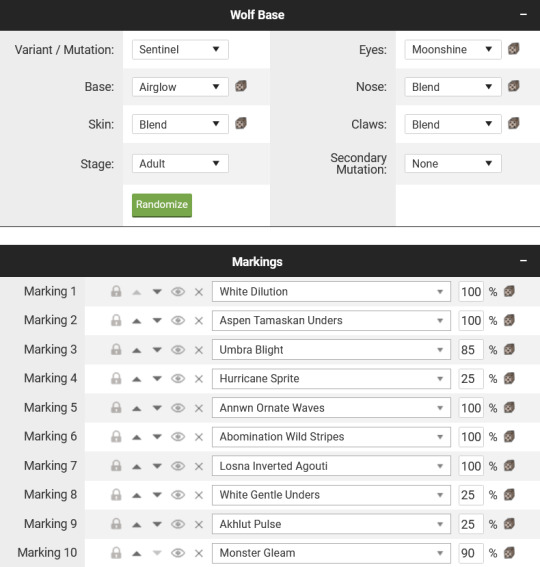Move Annwn Ornate Waves marking up

tap(136, 408)
